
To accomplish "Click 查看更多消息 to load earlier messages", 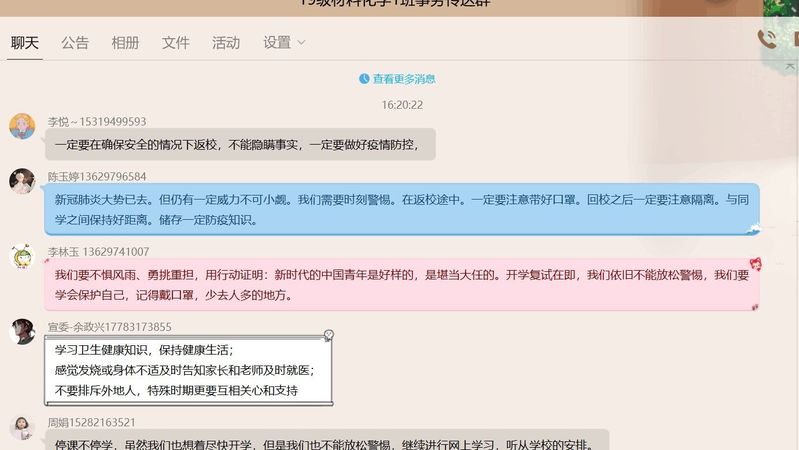I will click(x=404, y=79).
